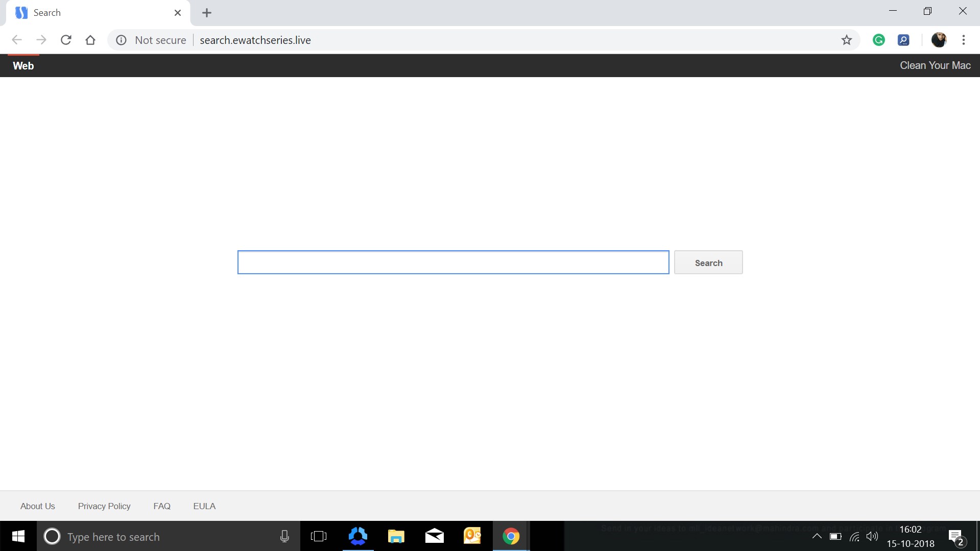Activate voice search microphone in taskbar
Viewport: 980px width, 551px height.
coord(284,536)
